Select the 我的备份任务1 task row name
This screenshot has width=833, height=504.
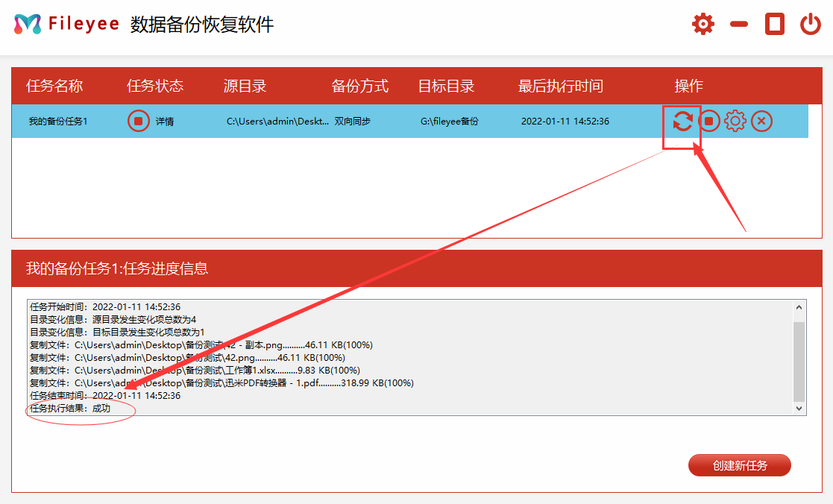58,122
